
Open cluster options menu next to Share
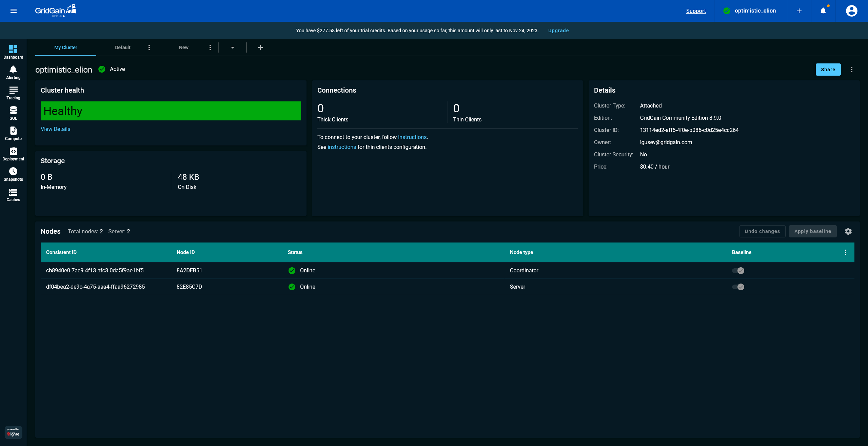(x=852, y=70)
